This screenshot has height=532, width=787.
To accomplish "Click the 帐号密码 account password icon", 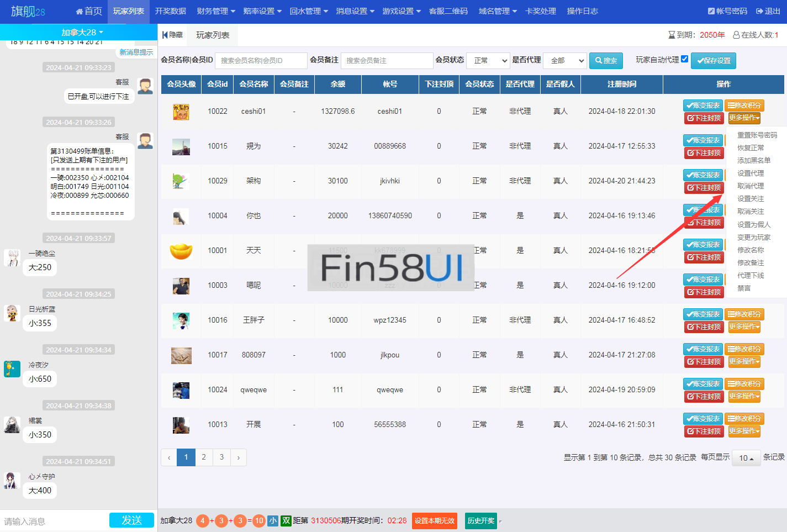I will point(712,11).
